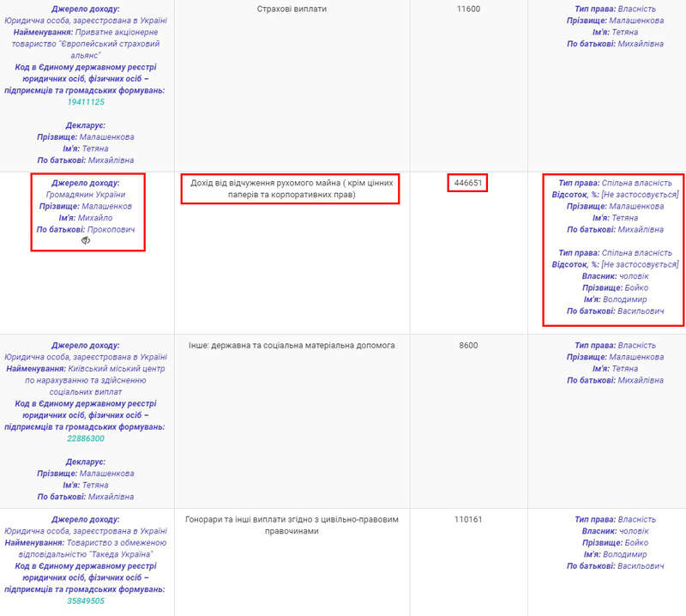The image size is (686, 616).
Task: Click 'Власник: чоловік' in joint ownership cell
Action: click(615, 276)
